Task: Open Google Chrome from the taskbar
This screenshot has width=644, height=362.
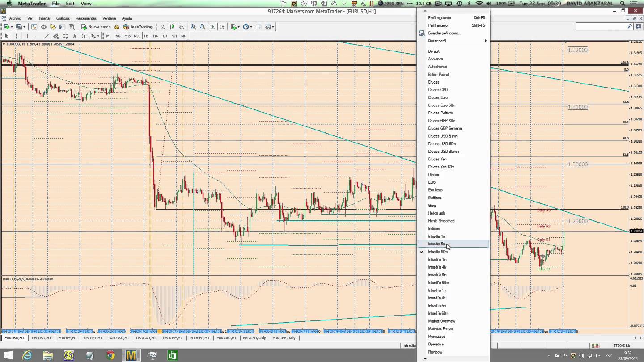Action: coord(110,356)
